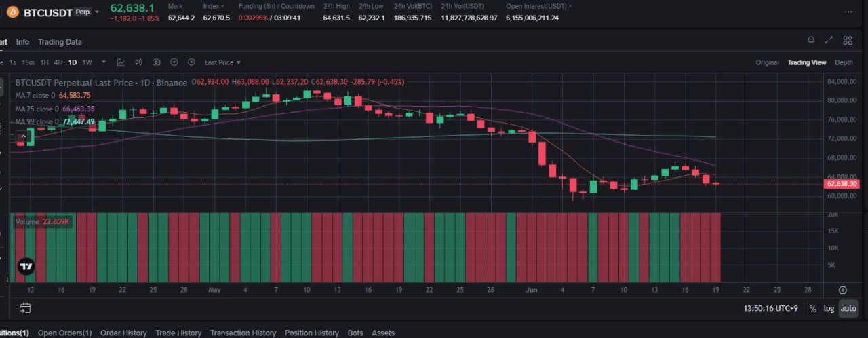Open the Position History tab

pos(311,333)
